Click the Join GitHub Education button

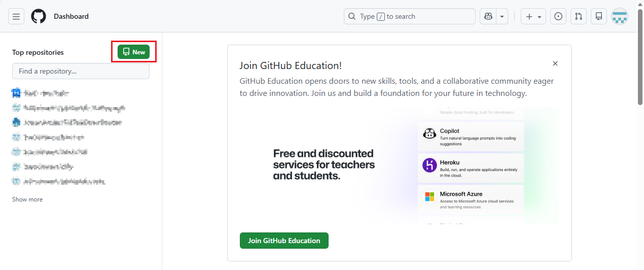(x=284, y=241)
